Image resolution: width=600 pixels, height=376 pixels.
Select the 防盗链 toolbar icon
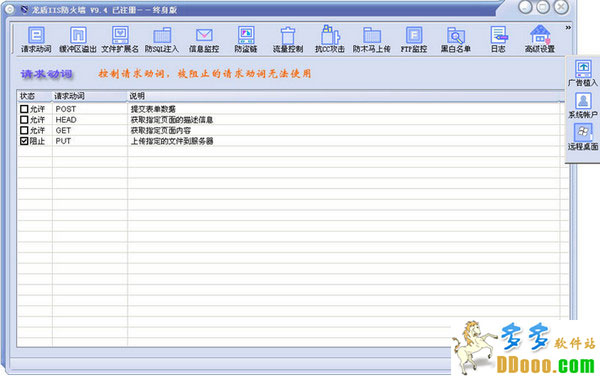pos(246,39)
